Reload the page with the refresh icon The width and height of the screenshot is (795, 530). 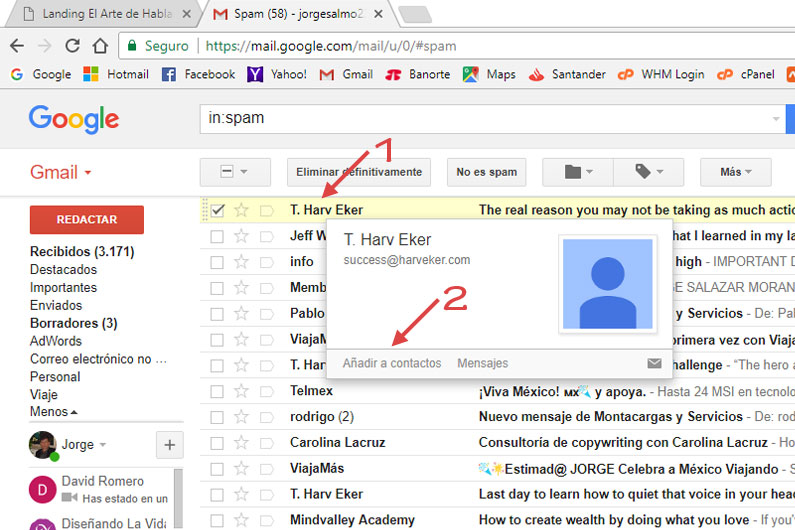[x=73, y=46]
